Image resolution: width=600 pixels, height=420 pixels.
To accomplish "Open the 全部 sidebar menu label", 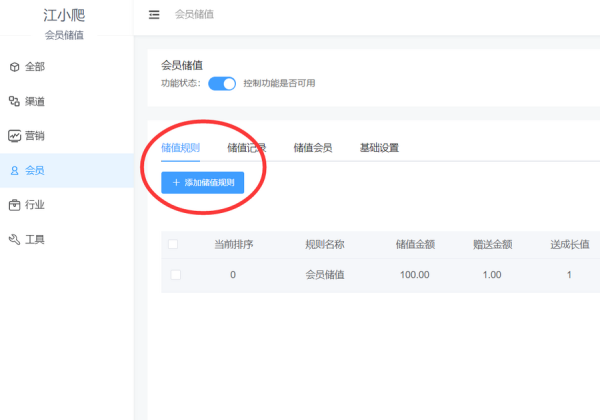I will (x=35, y=67).
